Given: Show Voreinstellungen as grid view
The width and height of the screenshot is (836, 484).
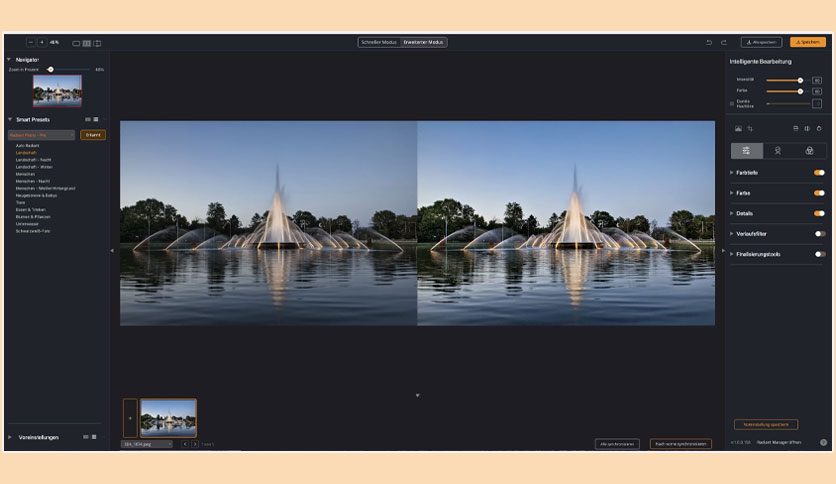Looking at the screenshot, I should tap(86, 437).
